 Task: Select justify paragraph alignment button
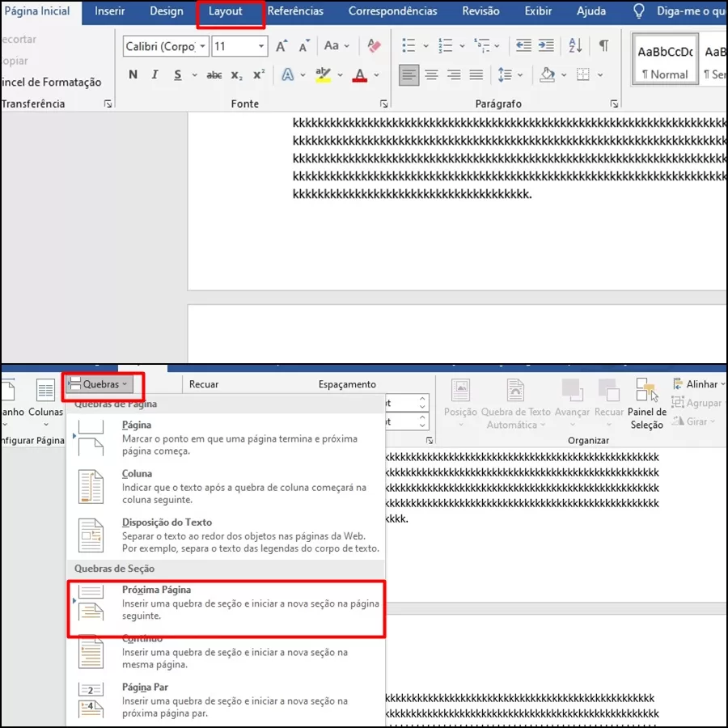(476, 74)
